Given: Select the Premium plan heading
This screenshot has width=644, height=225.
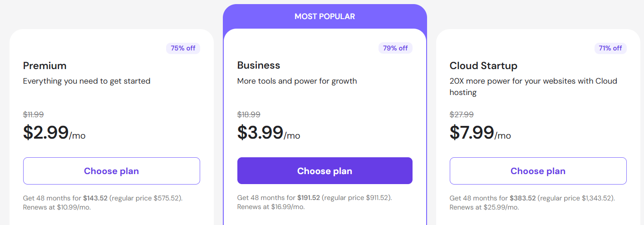Looking at the screenshot, I should click(45, 66).
